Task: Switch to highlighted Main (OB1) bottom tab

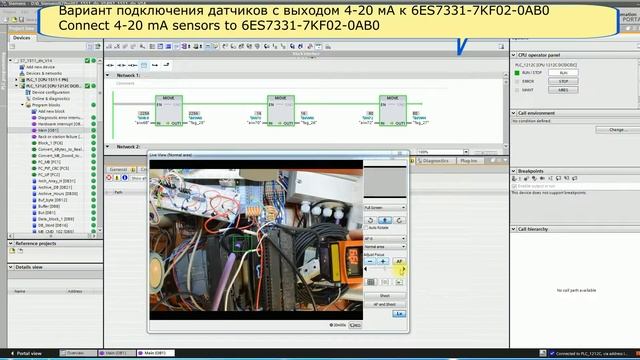Action: [x=156, y=353]
